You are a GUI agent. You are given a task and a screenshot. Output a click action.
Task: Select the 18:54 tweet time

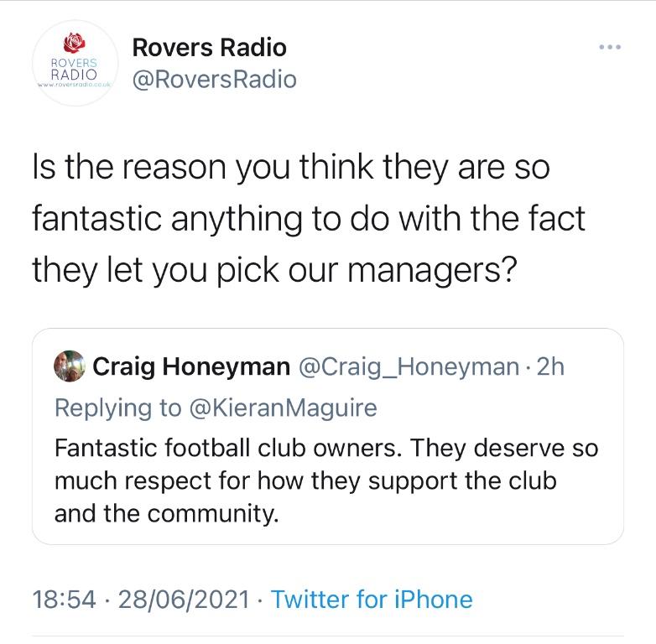pos(64,600)
